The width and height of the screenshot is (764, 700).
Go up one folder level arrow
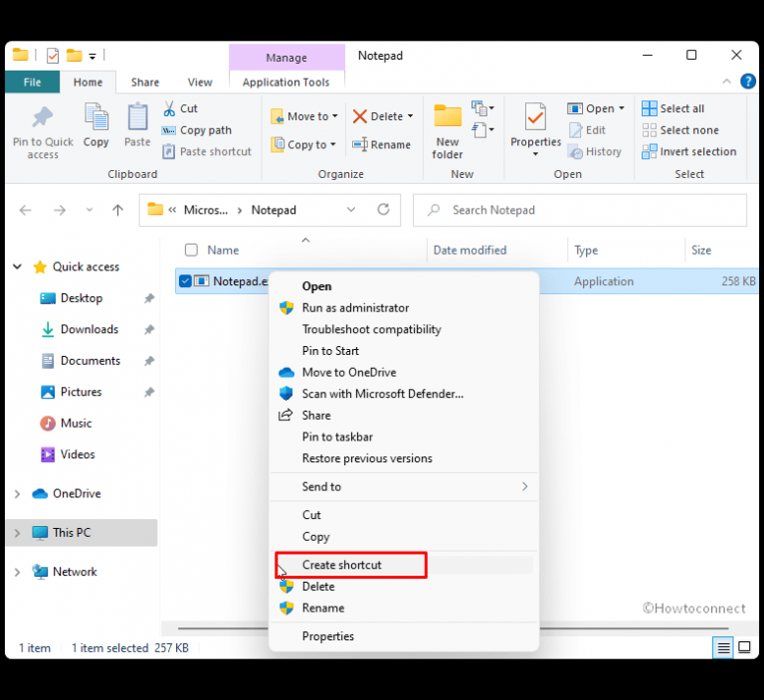(x=117, y=210)
